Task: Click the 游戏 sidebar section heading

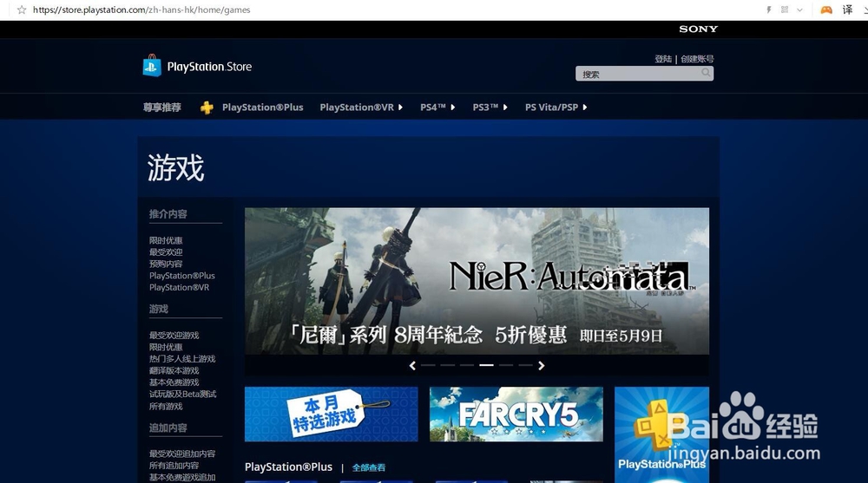Action: [x=158, y=309]
